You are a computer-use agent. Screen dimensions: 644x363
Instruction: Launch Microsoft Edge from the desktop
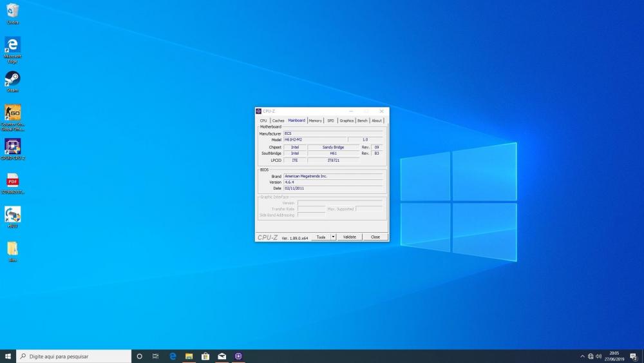click(12, 45)
